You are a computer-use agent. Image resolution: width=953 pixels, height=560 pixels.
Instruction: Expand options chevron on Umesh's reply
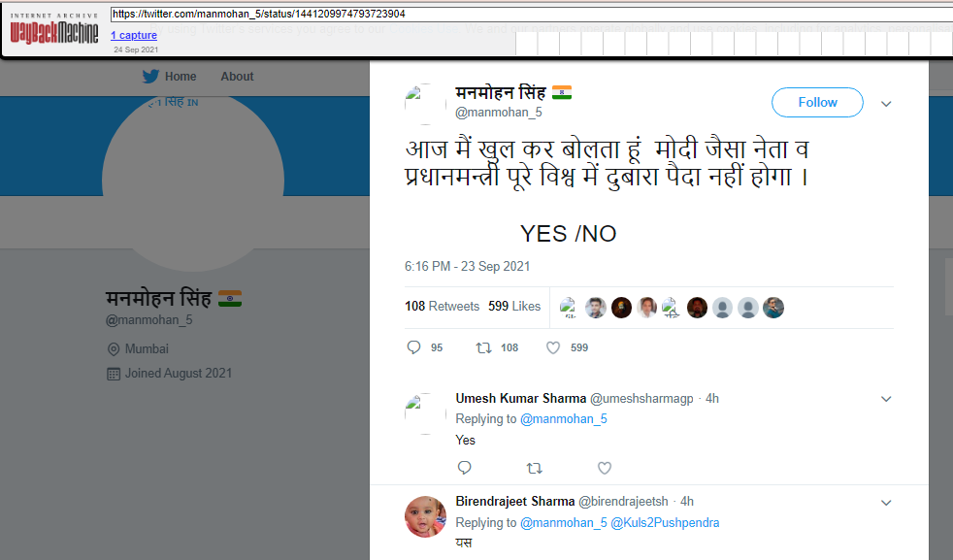(x=886, y=399)
